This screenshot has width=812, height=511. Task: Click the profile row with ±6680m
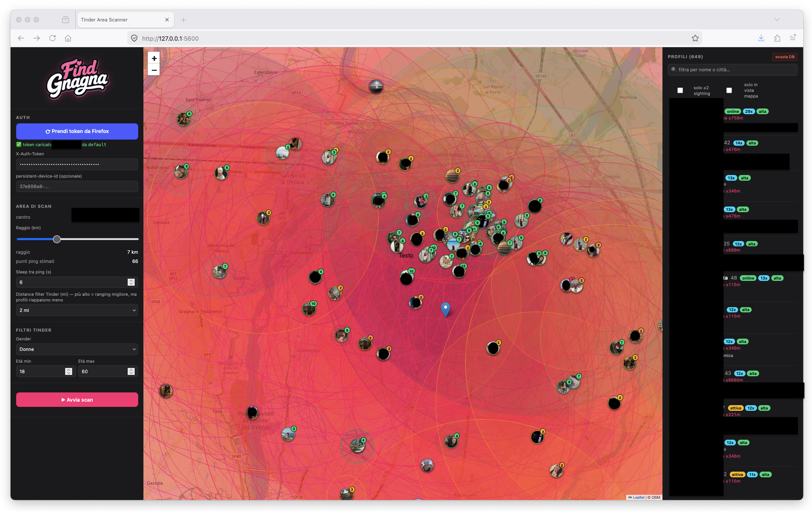point(733,382)
